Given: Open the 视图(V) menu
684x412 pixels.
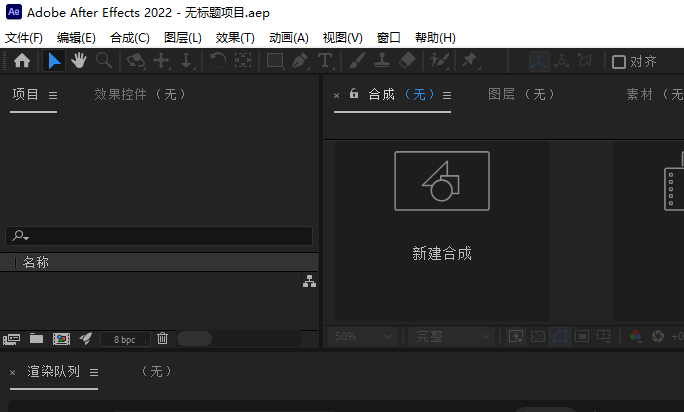Looking at the screenshot, I should (x=342, y=38).
